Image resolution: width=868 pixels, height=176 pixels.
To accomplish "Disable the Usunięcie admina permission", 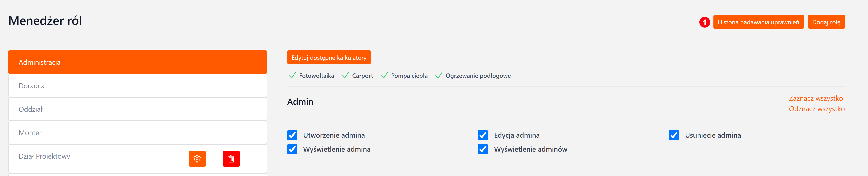I will tap(674, 135).
